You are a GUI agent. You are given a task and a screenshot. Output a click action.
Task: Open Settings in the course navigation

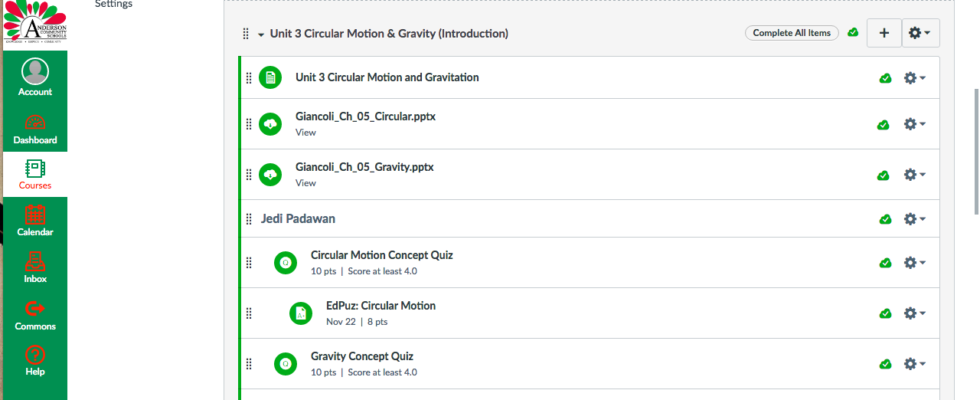(x=113, y=4)
